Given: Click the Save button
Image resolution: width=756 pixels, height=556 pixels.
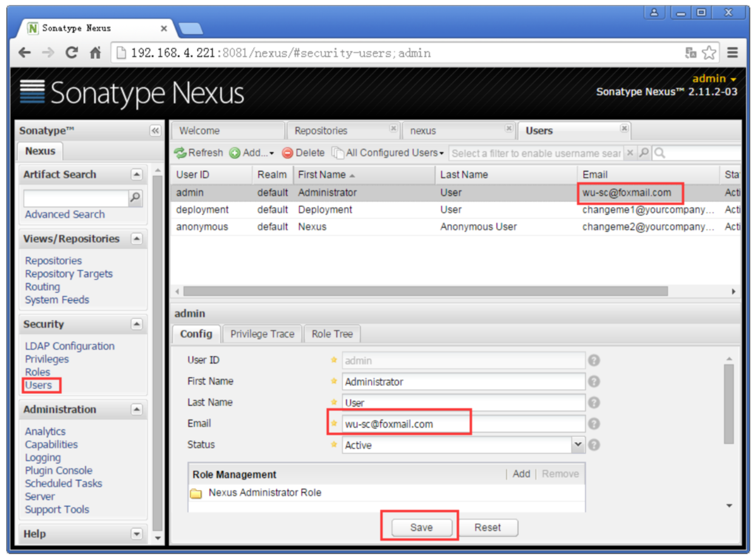Looking at the screenshot, I should [x=421, y=527].
